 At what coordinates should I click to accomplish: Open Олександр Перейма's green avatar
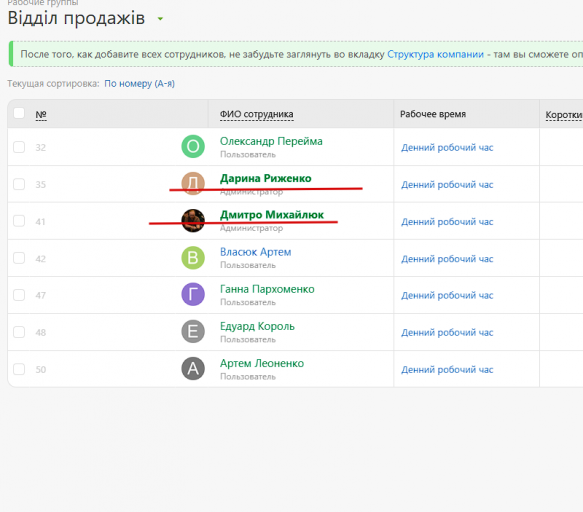coord(193,146)
